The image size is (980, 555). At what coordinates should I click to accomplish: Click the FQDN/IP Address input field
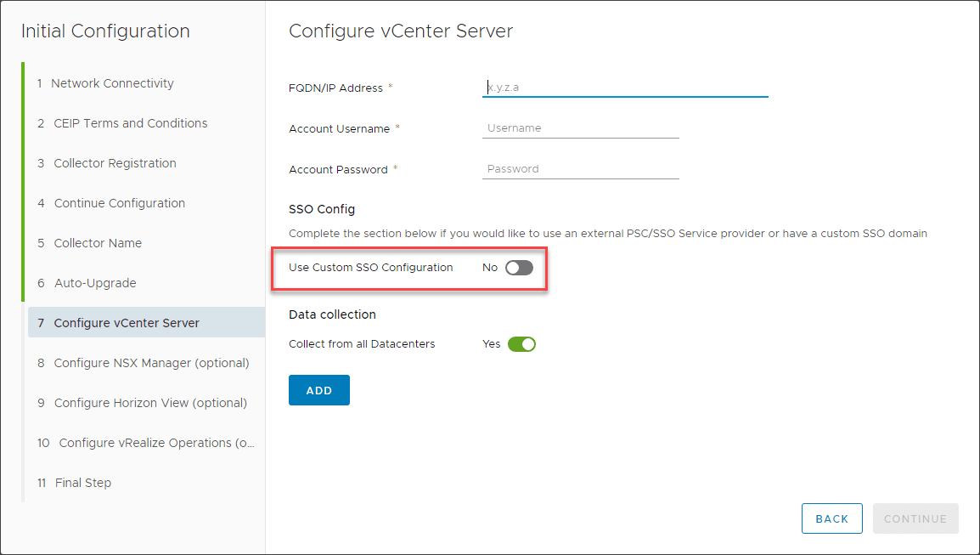click(x=625, y=87)
